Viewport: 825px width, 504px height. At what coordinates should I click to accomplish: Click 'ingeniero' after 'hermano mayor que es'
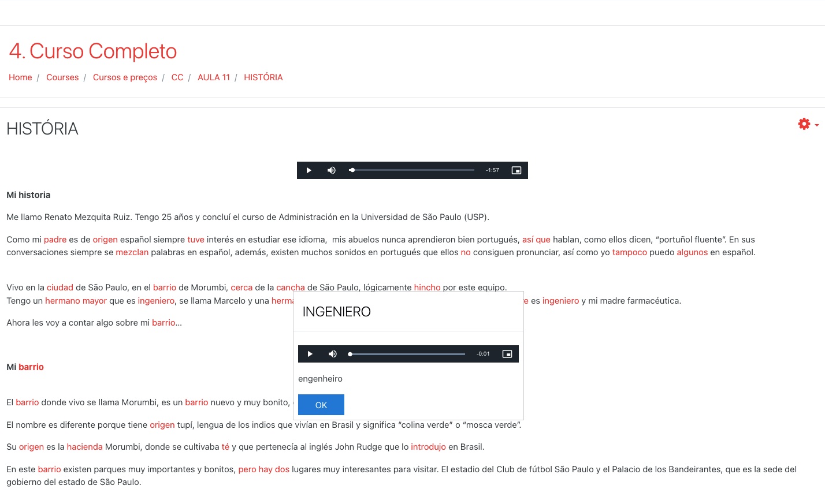[156, 301]
